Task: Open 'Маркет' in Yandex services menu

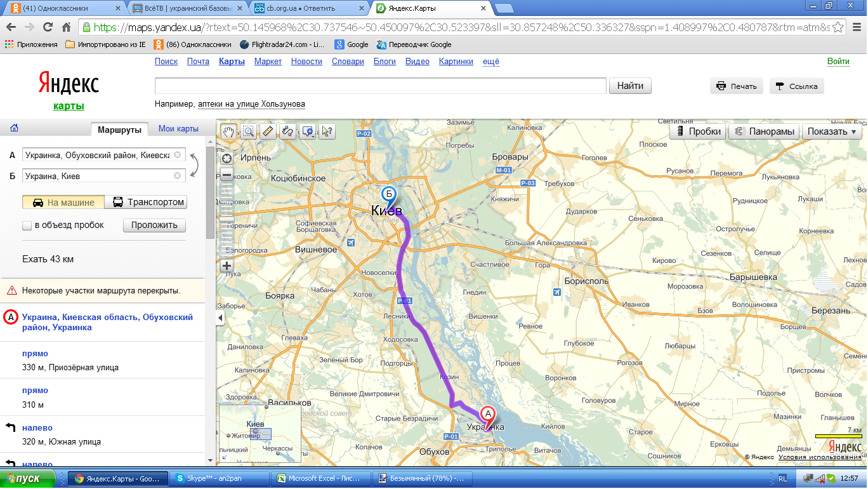Action: pos(268,62)
